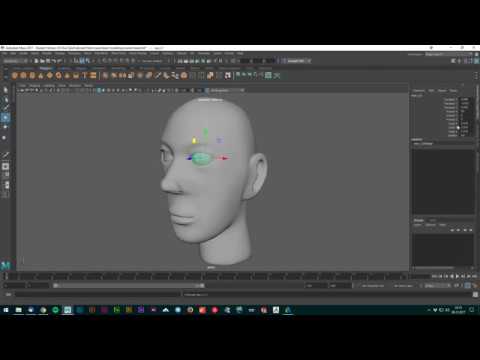
Task: Open the Windows Start menu
Action: pyautogui.click(x=6, y=310)
